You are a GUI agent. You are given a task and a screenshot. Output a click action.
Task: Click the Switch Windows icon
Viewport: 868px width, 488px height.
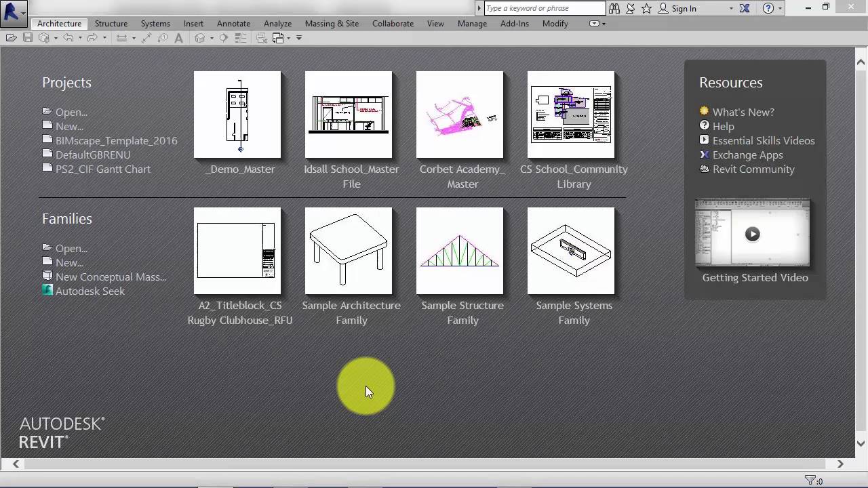tap(278, 38)
